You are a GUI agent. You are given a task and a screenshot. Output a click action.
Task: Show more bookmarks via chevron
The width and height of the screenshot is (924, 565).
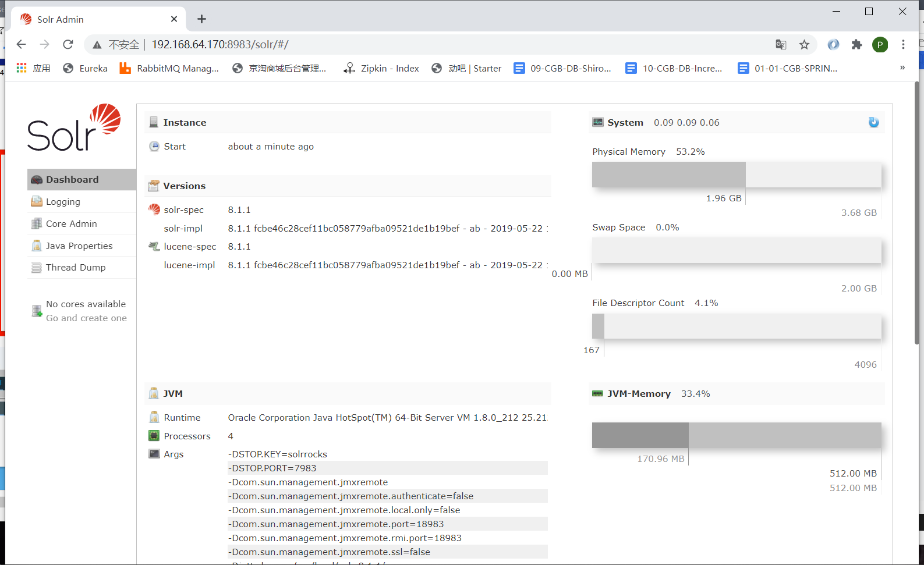pos(902,68)
